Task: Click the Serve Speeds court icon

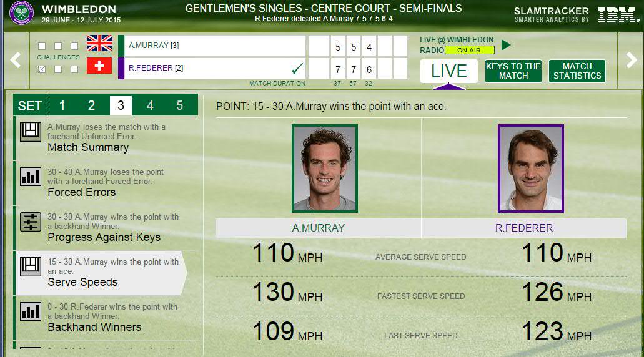Action: [31, 267]
